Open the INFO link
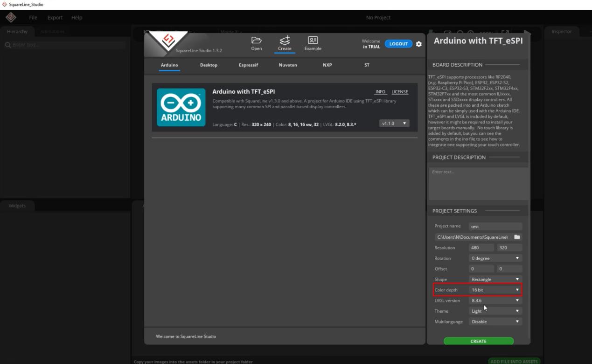The width and height of the screenshot is (592, 364). [380, 92]
